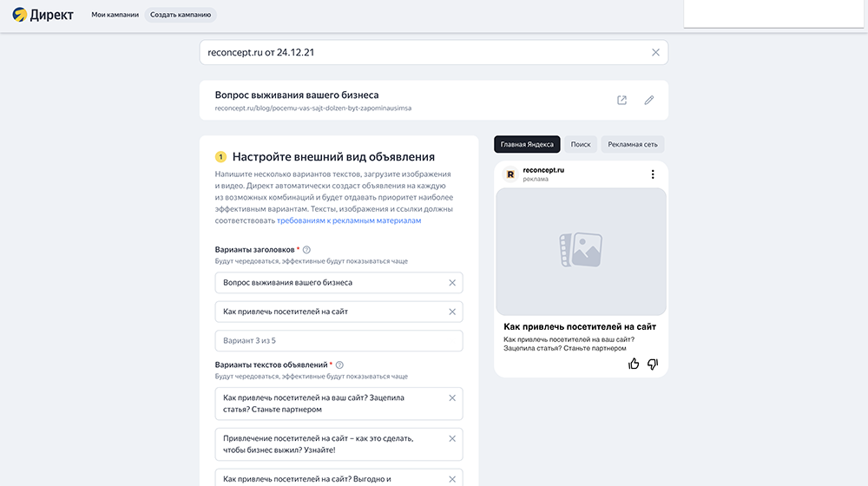Screen dimensions: 868x486
Task: Switch to Поиск preview tab
Action: click(x=581, y=145)
